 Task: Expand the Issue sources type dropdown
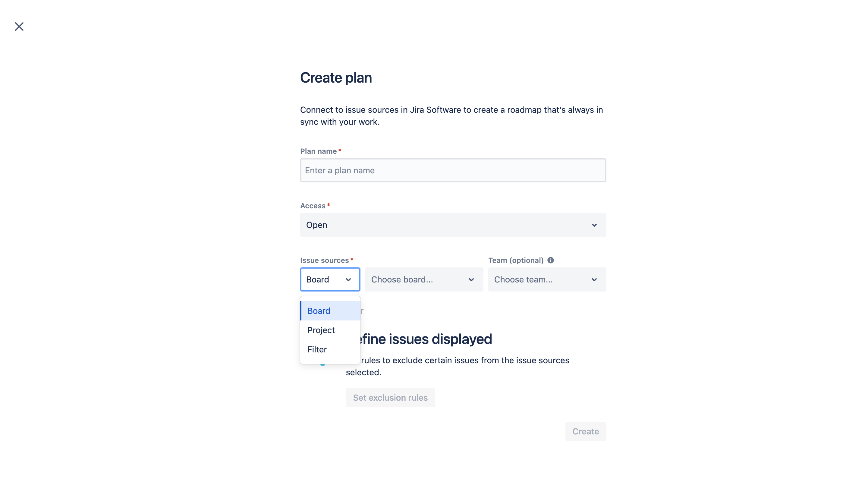[x=330, y=279]
